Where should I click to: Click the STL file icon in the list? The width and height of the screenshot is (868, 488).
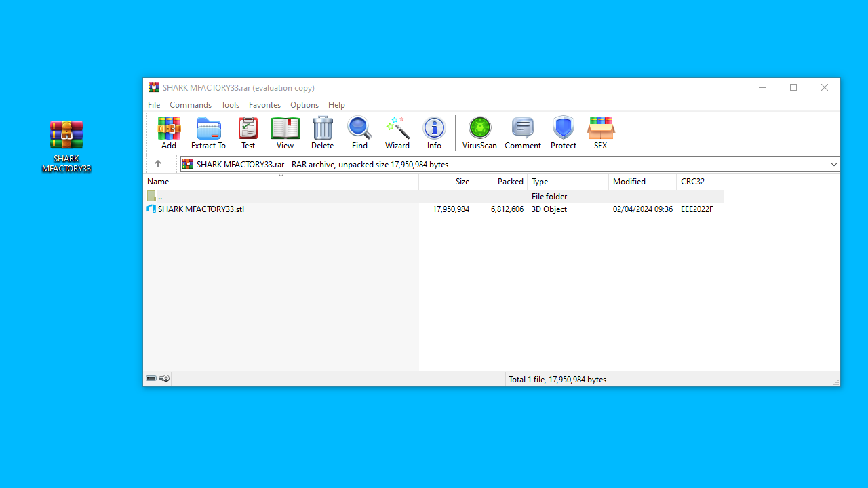click(151, 209)
